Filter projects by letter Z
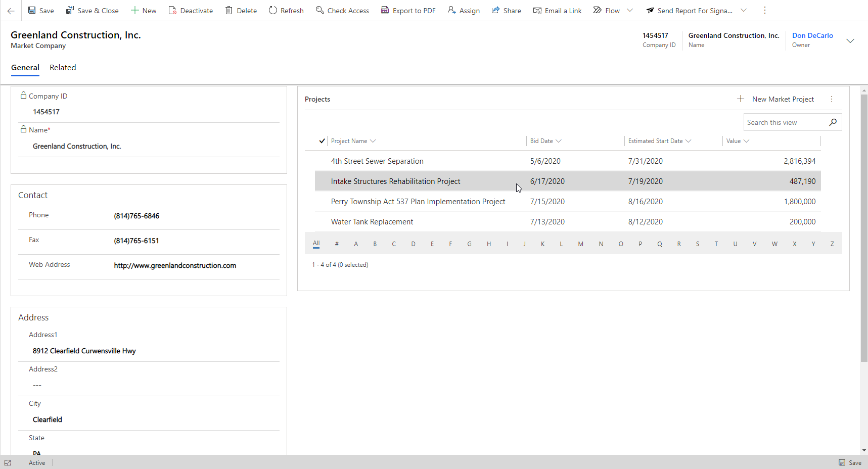This screenshot has width=868, height=469. 832,244
